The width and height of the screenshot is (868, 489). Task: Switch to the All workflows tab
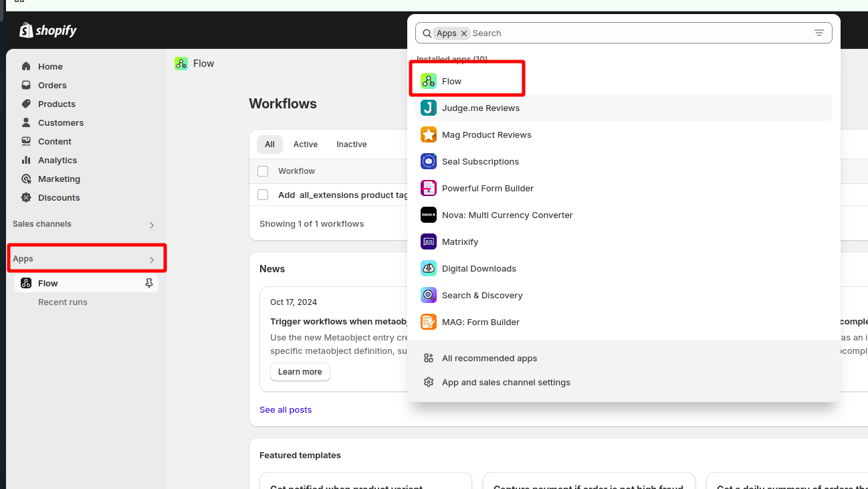coord(269,144)
